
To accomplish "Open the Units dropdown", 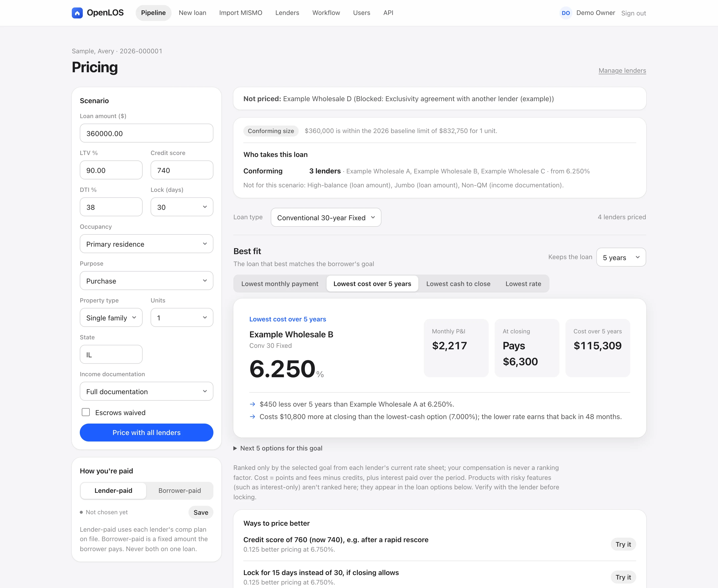I will 181,318.
